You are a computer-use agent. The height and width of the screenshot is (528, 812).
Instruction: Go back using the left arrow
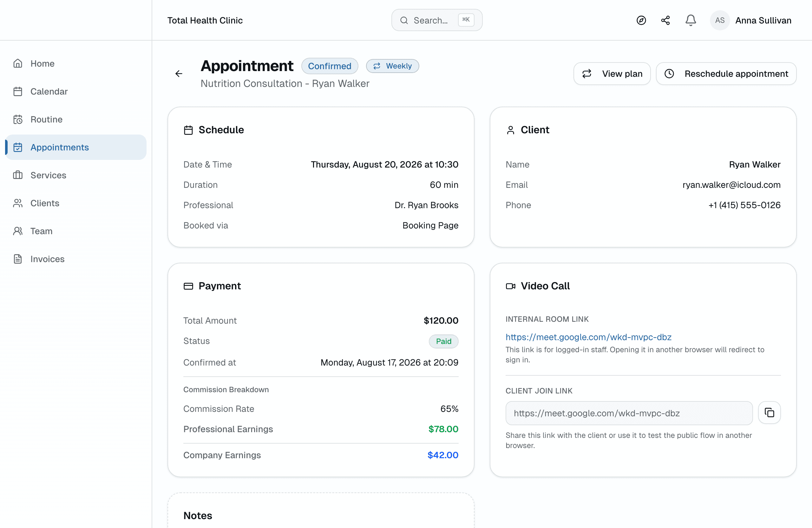pos(179,74)
